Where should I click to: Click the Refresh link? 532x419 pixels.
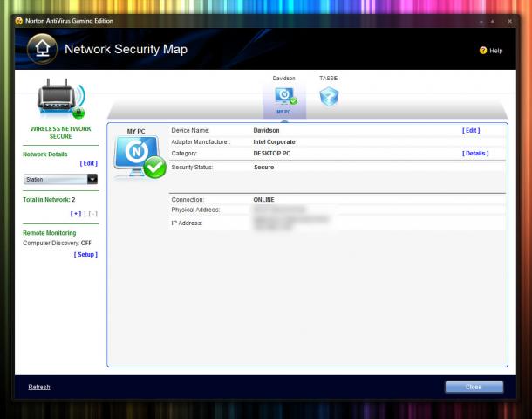(39, 387)
